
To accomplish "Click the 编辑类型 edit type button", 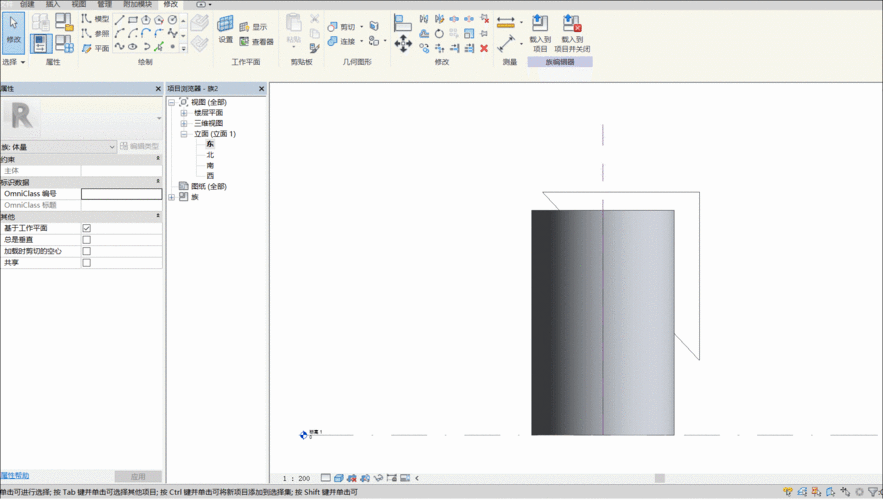I will (x=140, y=146).
